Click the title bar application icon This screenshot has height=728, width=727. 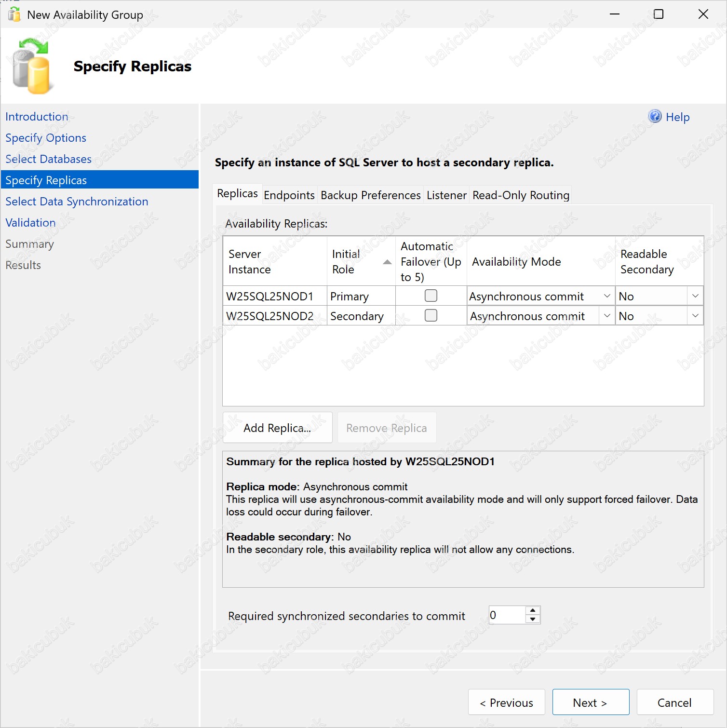click(x=14, y=14)
